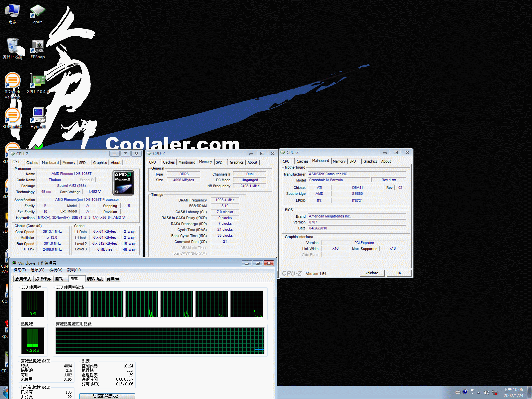Click the 資源監視器(R)... button
The height and width of the screenshot is (399, 532).
(x=107, y=396)
